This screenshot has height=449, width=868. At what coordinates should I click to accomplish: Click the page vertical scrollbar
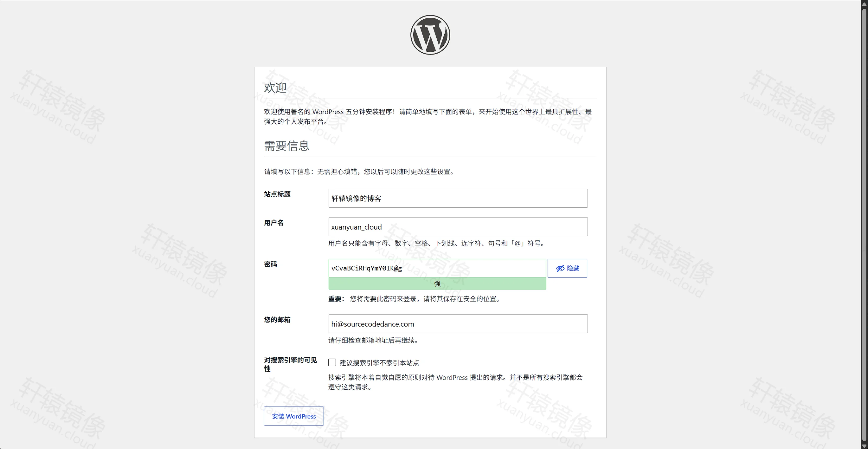click(x=864, y=224)
